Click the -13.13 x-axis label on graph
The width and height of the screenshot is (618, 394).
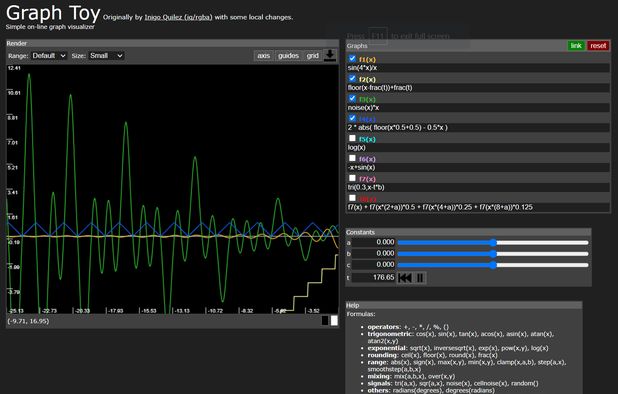(182, 311)
